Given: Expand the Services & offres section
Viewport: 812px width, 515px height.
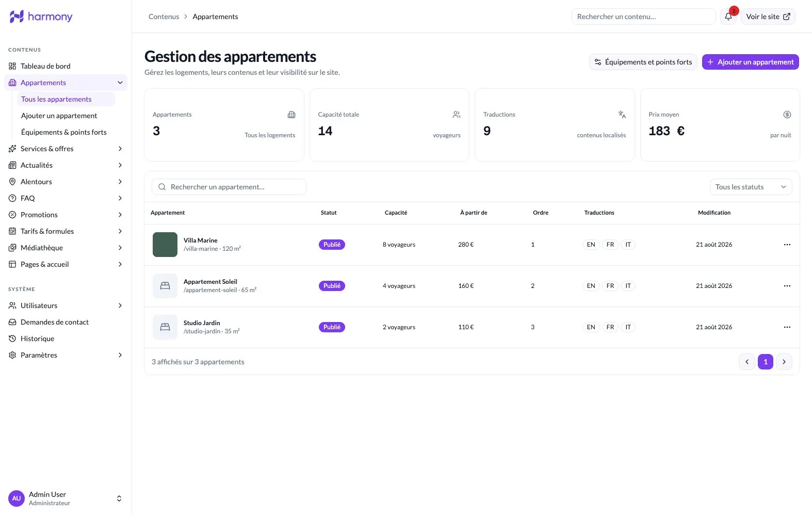Looking at the screenshot, I should click(x=120, y=149).
